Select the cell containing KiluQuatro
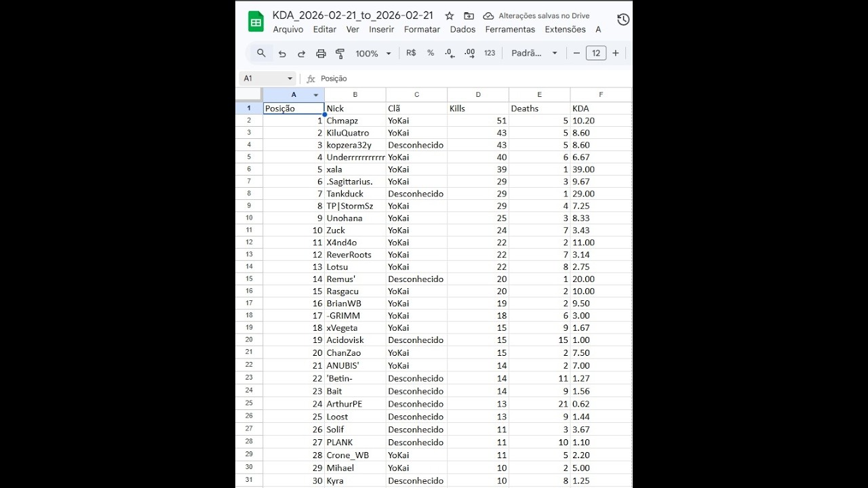Image resolution: width=868 pixels, height=488 pixels. pos(355,133)
